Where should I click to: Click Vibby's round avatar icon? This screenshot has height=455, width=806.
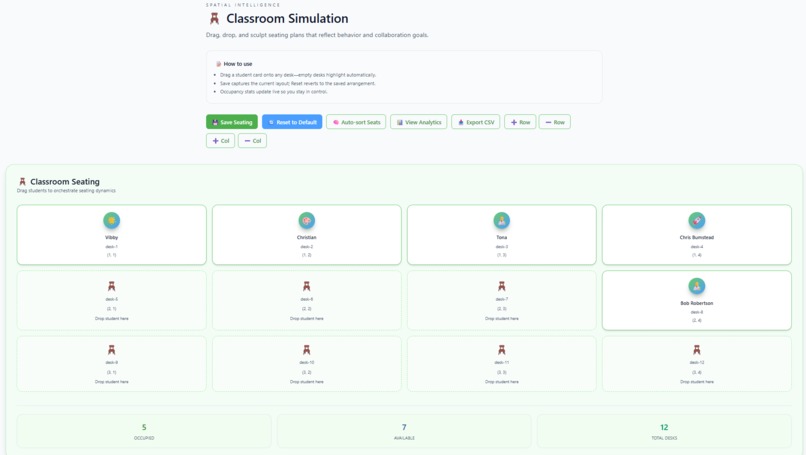click(112, 221)
